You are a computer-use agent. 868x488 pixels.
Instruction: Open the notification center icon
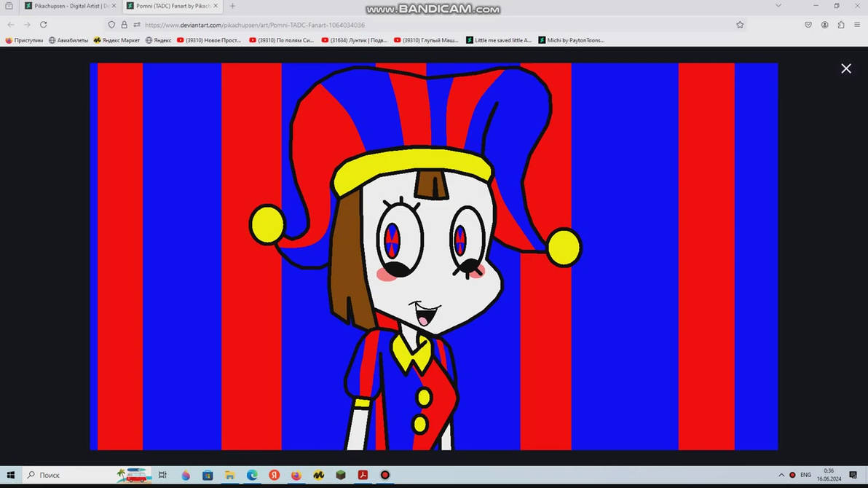[x=853, y=475]
